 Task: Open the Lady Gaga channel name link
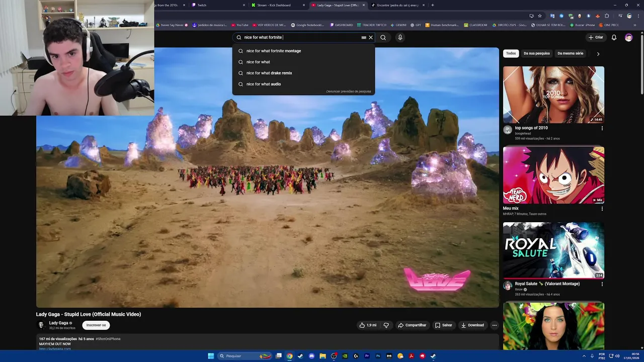pos(58,323)
